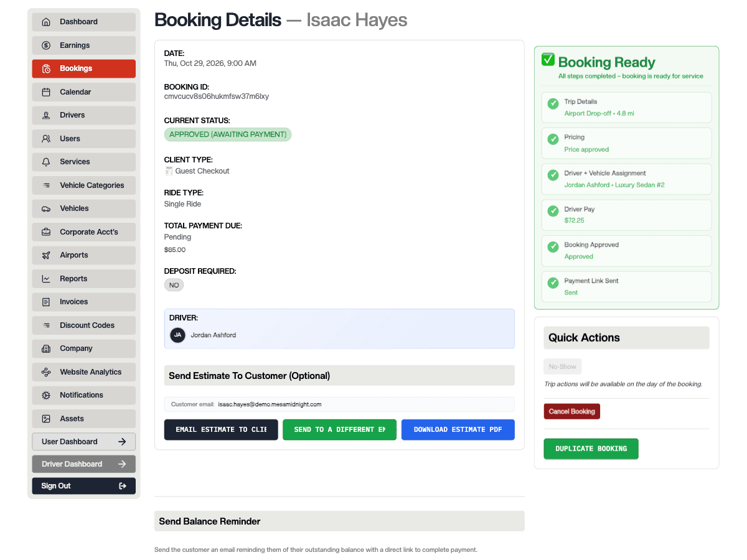Click Email Estimate To Client button
This screenshot has height=560, width=747.
pos(221,429)
